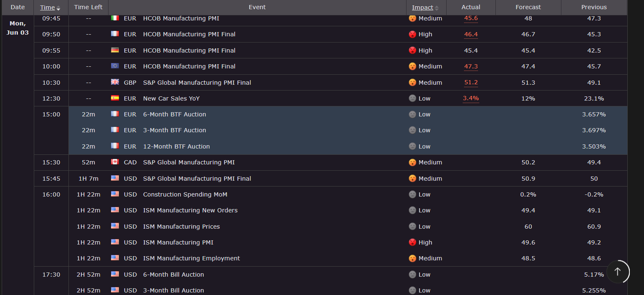Click the actual value 46.4

[x=471, y=34]
